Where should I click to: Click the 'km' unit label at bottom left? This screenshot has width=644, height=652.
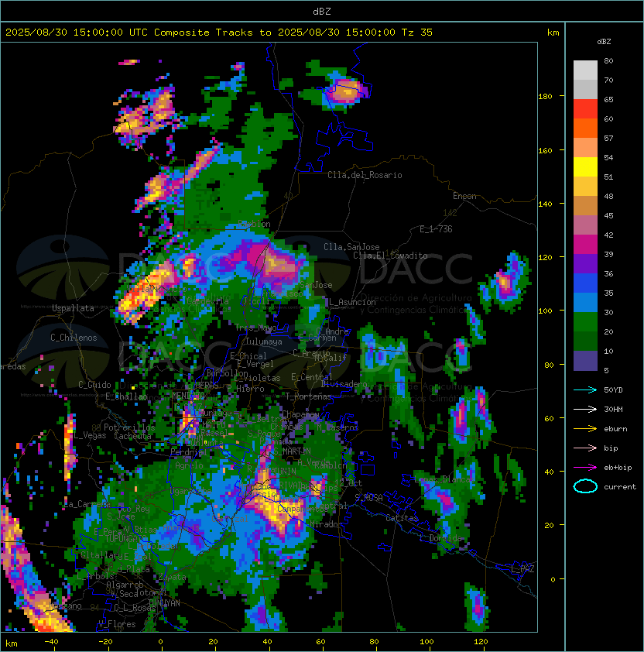pos(12,643)
